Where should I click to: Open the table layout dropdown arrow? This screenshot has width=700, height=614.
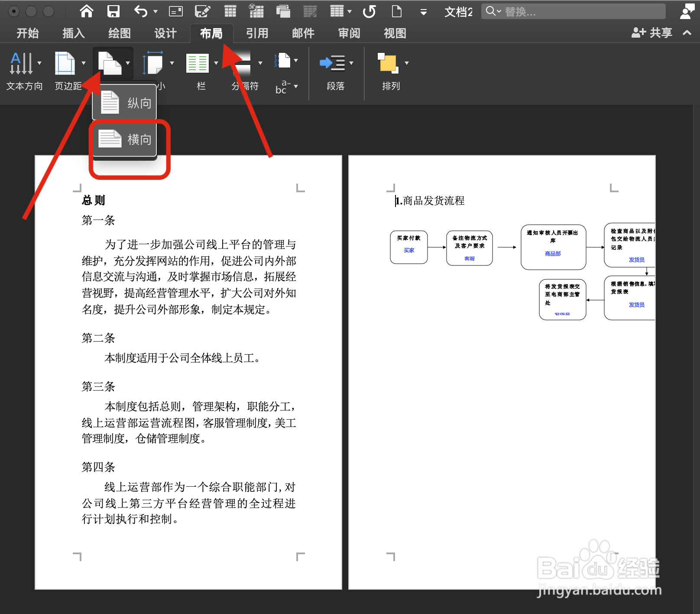click(x=350, y=12)
